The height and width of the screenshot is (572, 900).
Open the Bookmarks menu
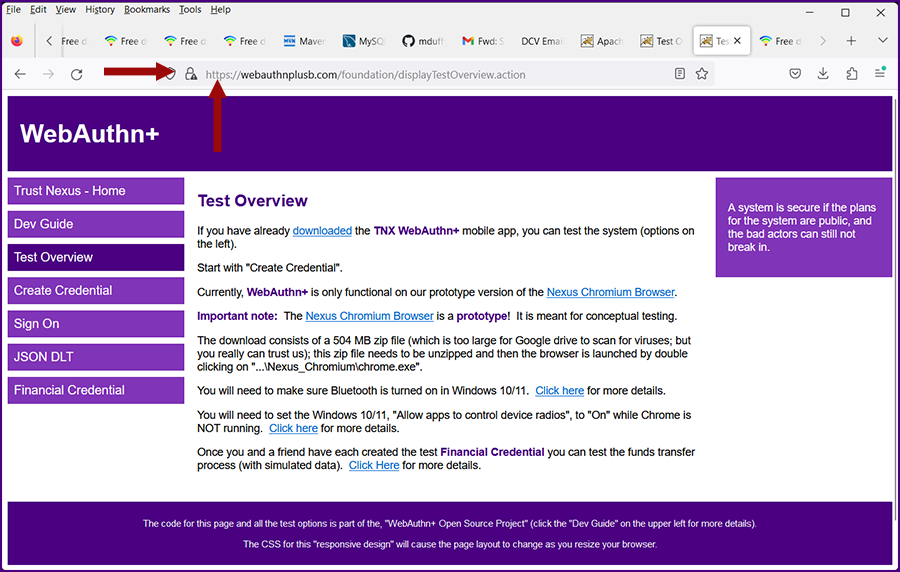(147, 10)
